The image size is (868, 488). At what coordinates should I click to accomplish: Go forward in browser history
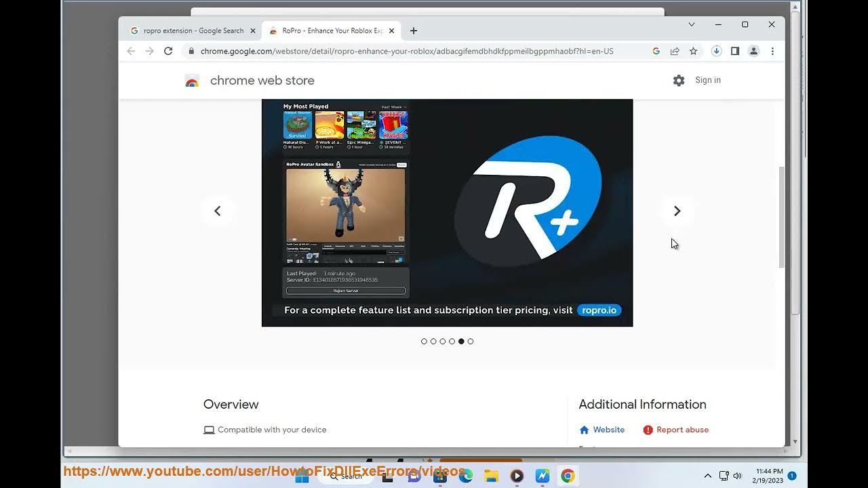(149, 51)
